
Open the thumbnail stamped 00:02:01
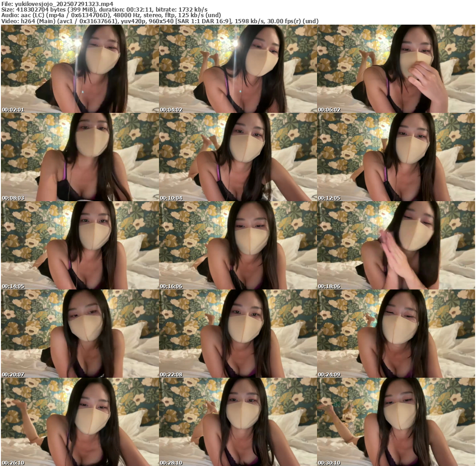tap(79, 69)
